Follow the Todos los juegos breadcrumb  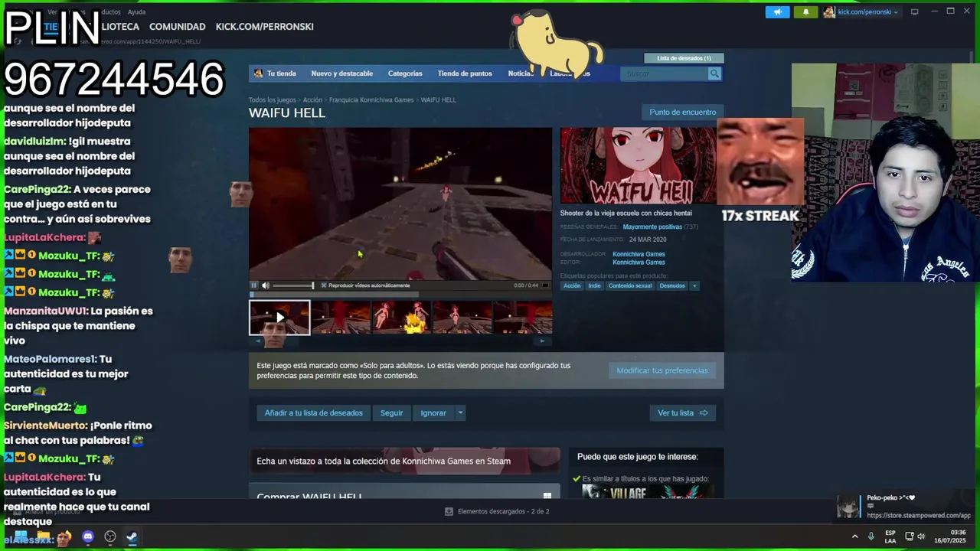tap(272, 100)
